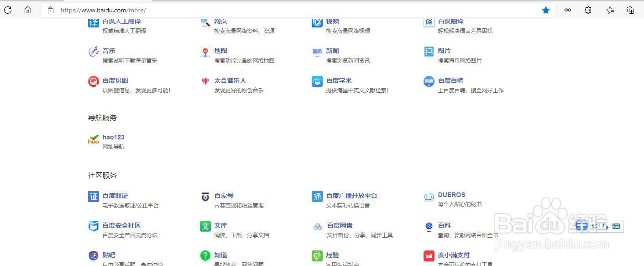Open the 百科 link

pos(444,225)
